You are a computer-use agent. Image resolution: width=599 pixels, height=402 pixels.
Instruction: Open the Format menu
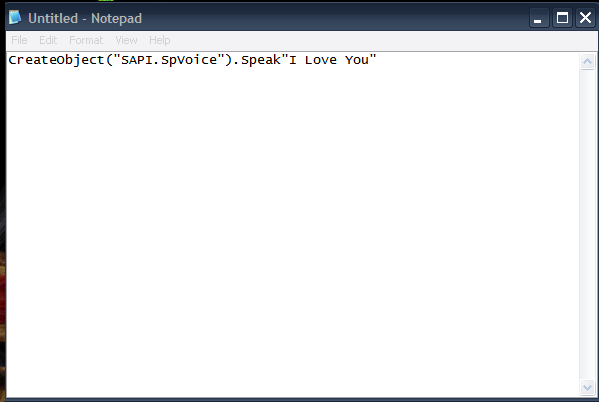click(86, 40)
